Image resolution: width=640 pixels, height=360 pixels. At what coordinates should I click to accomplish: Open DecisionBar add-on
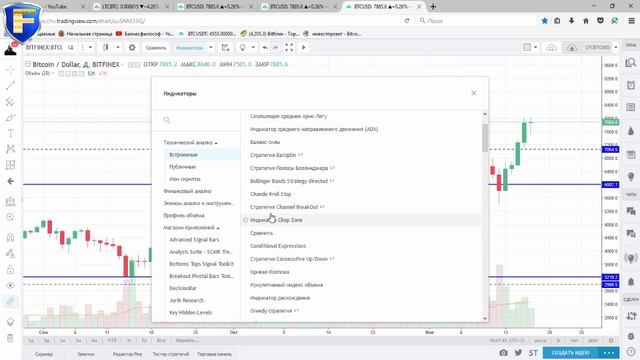[x=183, y=288]
